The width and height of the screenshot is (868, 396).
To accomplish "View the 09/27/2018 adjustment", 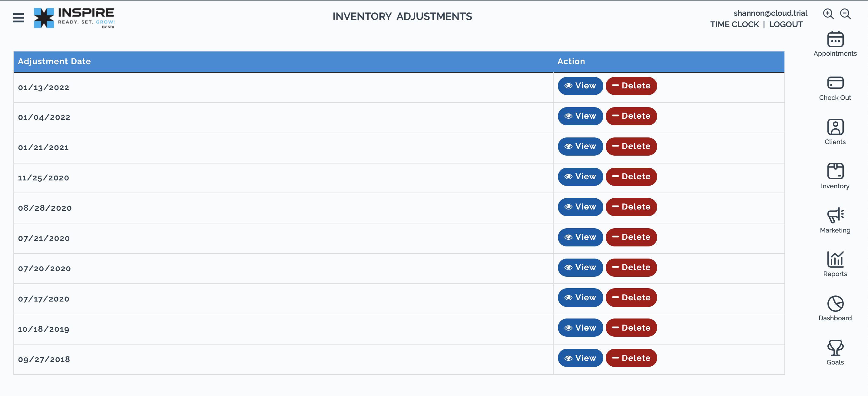I will (x=580, y=358).
